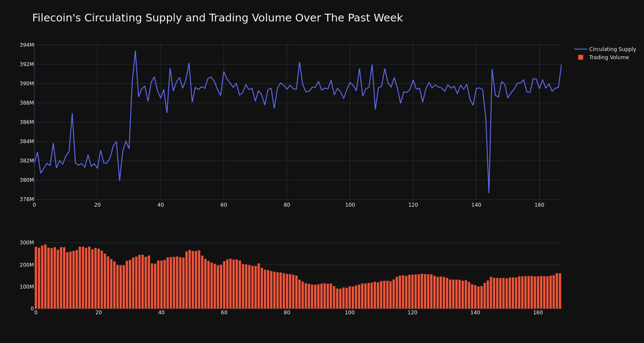
Task: Click the 100M volume axis label
Action: (x=27, y=286)
